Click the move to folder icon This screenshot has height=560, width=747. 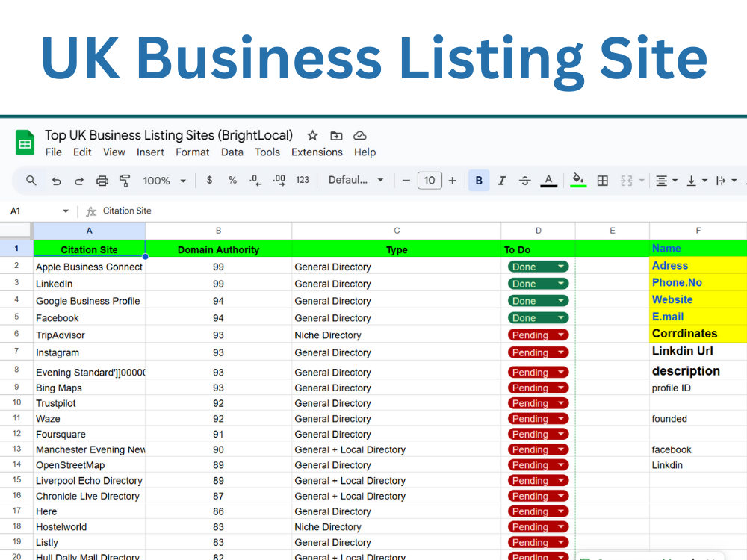[336, 136]
